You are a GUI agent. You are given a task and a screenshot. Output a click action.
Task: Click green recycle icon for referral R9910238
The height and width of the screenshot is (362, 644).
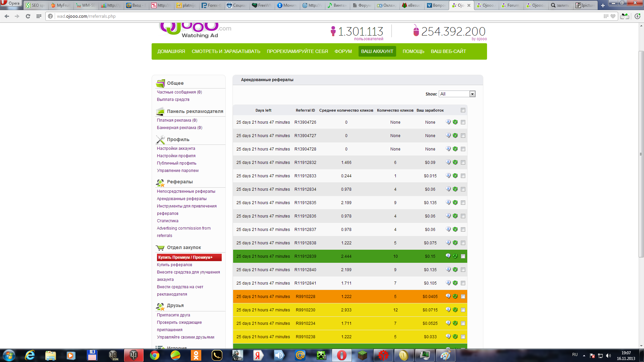[x=455, y=337]
